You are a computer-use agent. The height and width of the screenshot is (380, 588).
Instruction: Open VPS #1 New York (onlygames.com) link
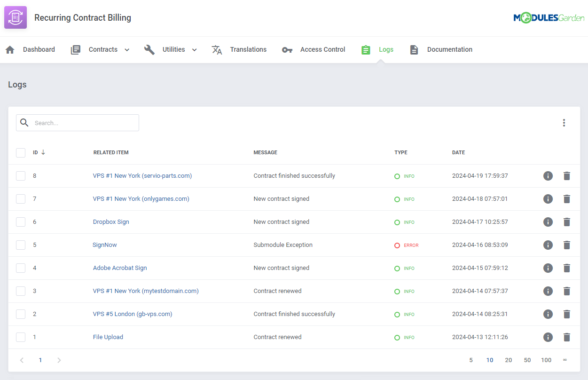click(141, 199)
